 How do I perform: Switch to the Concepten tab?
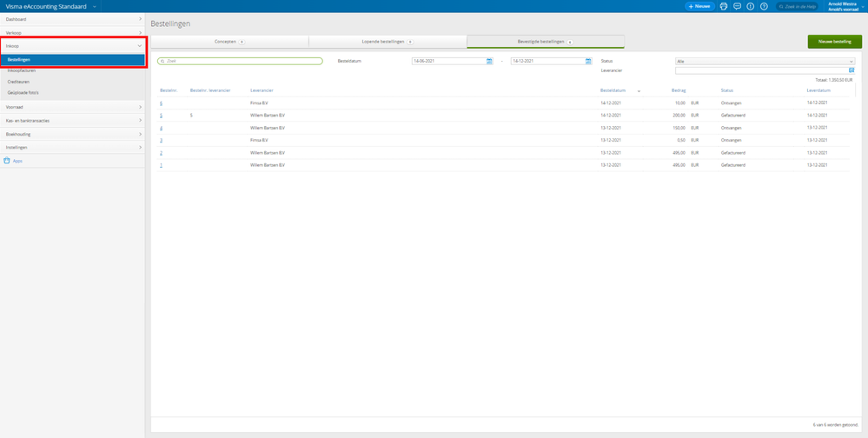point(229,42)
